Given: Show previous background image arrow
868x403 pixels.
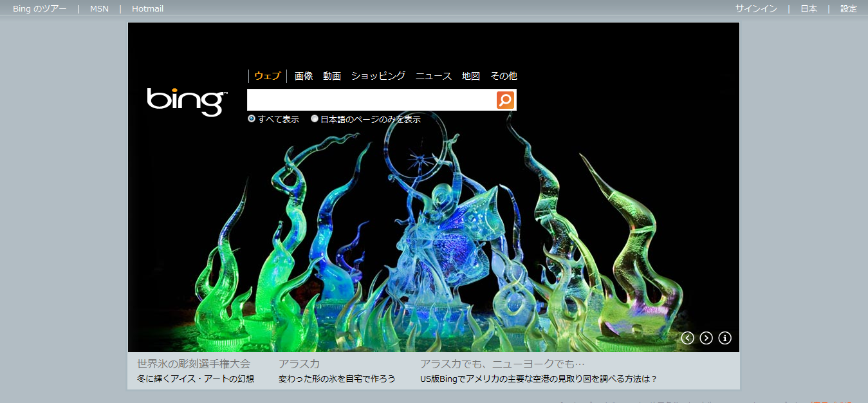Looking at the screenshot, I should coord(687,338).
